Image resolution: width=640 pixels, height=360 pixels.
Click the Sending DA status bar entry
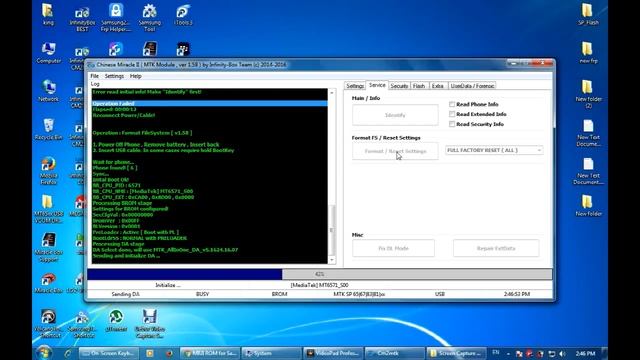(x=125, y=294)
